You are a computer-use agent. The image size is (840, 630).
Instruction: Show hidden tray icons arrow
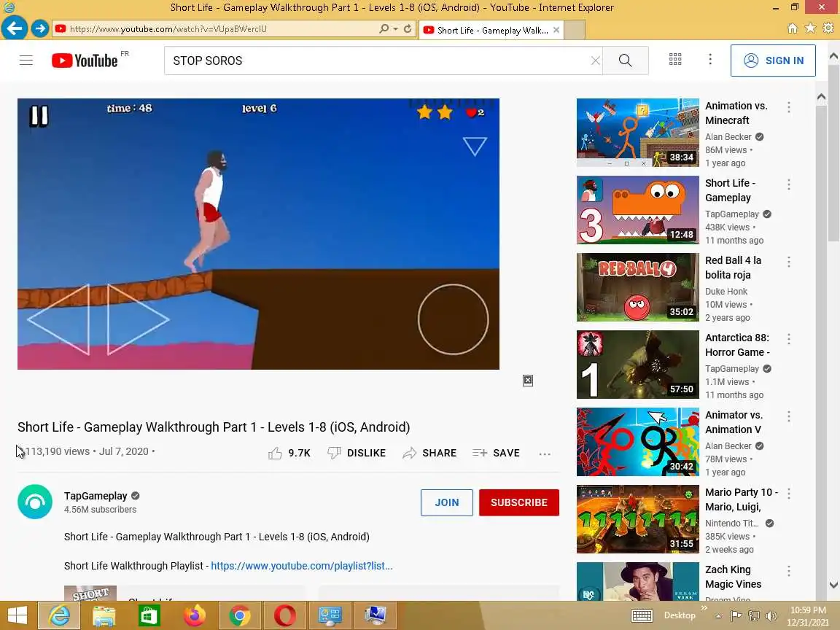(718, 616)
